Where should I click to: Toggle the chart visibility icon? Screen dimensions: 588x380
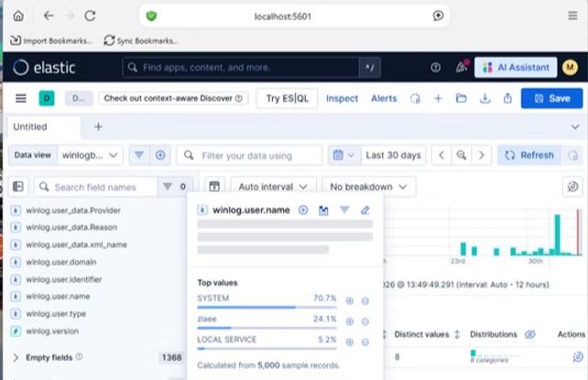(x=214, y=186)
